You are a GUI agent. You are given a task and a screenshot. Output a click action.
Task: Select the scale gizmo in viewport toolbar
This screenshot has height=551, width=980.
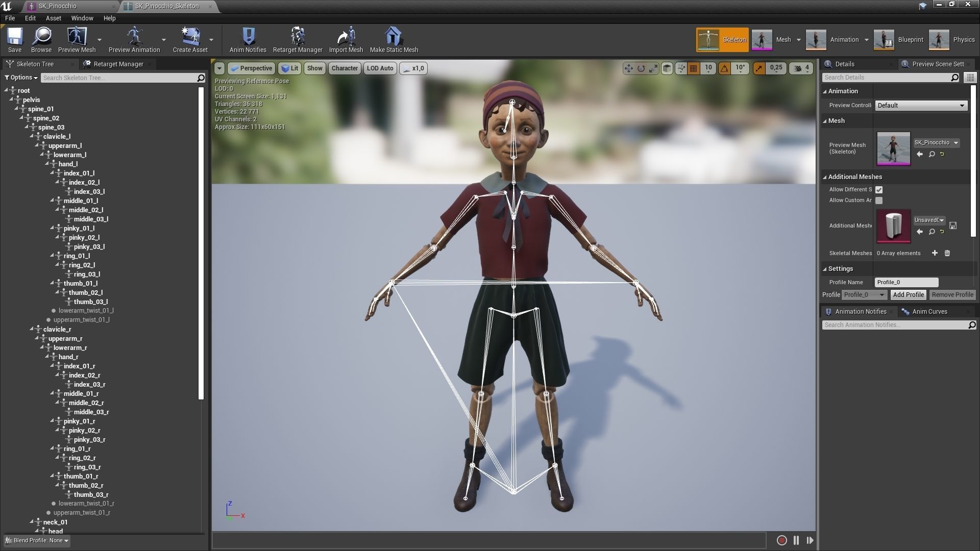pos(653,68)
